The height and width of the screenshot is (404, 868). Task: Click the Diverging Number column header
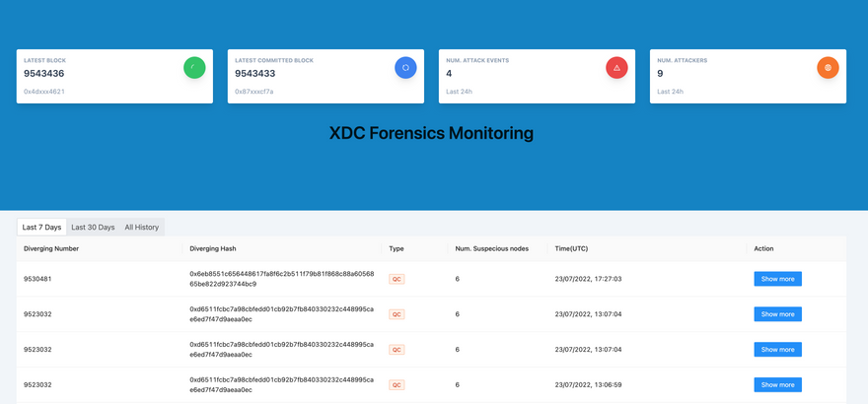point(51,248)
